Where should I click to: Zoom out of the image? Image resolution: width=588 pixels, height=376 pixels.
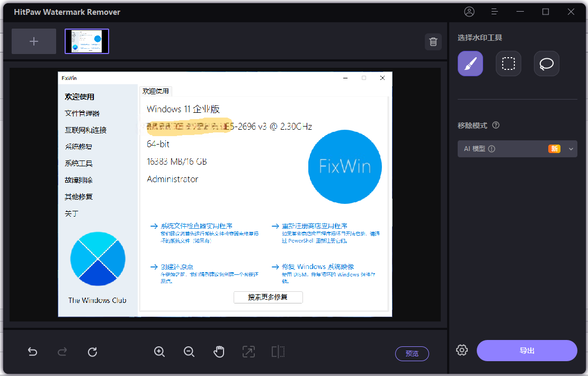[189, 352]
